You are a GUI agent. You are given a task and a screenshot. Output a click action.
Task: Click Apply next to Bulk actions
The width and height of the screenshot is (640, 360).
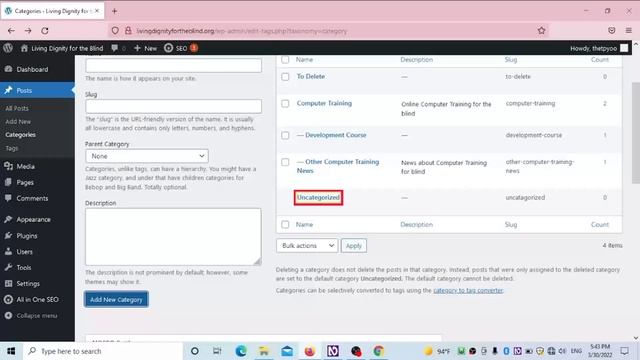354,246
